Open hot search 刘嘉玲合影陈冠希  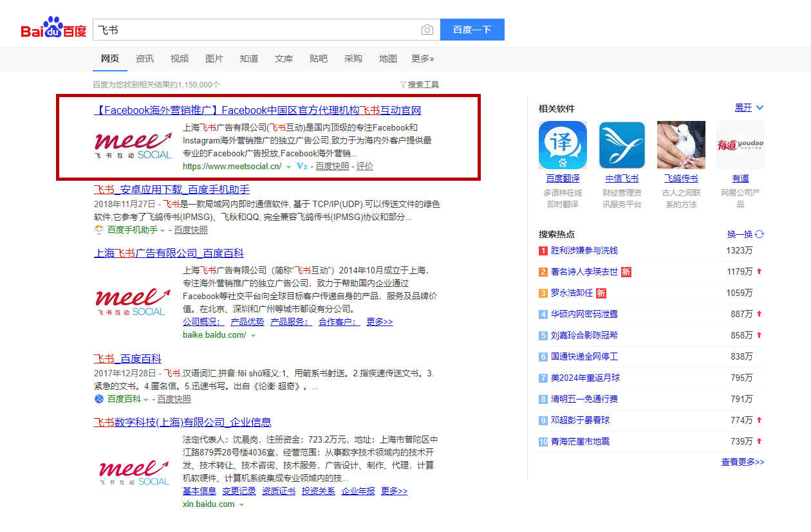point(584,335)
